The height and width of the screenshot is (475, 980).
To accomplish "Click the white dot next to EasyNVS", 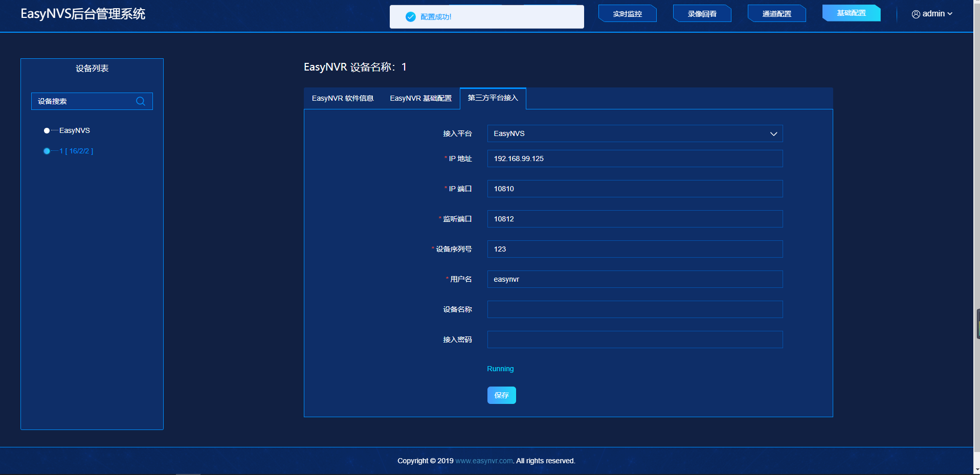I will (x=47, y=130).
